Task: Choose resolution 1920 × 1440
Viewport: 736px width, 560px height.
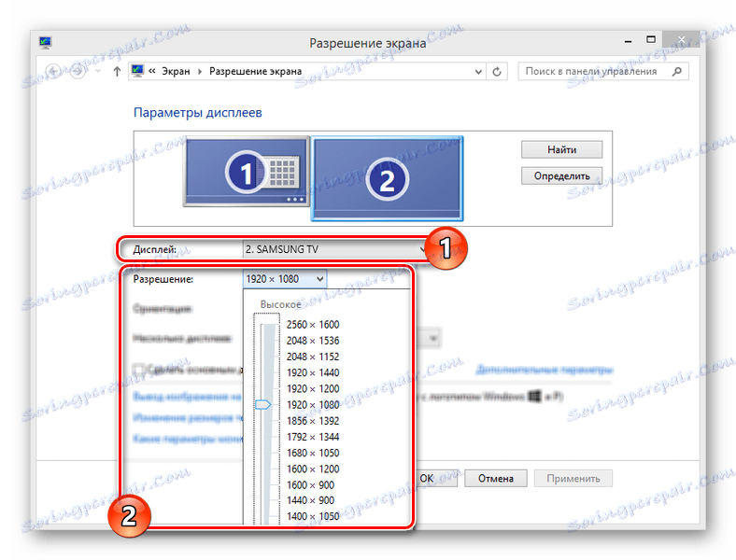Action: (313, 372)
